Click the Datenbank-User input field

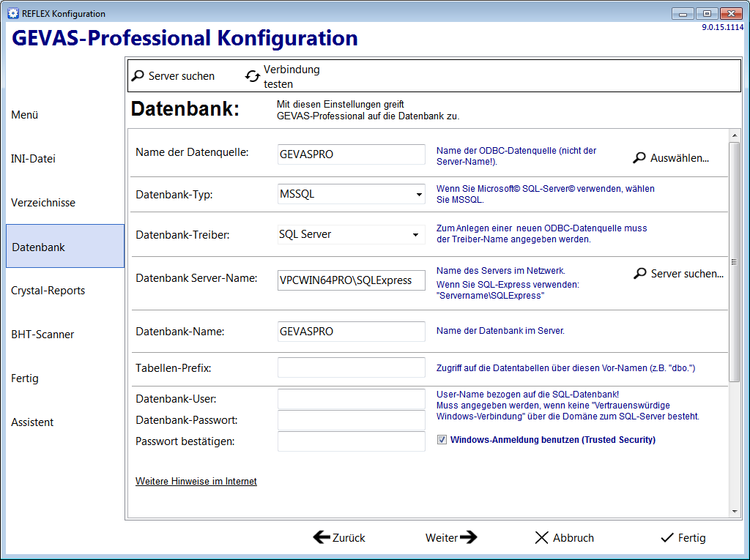pos(351,399)
